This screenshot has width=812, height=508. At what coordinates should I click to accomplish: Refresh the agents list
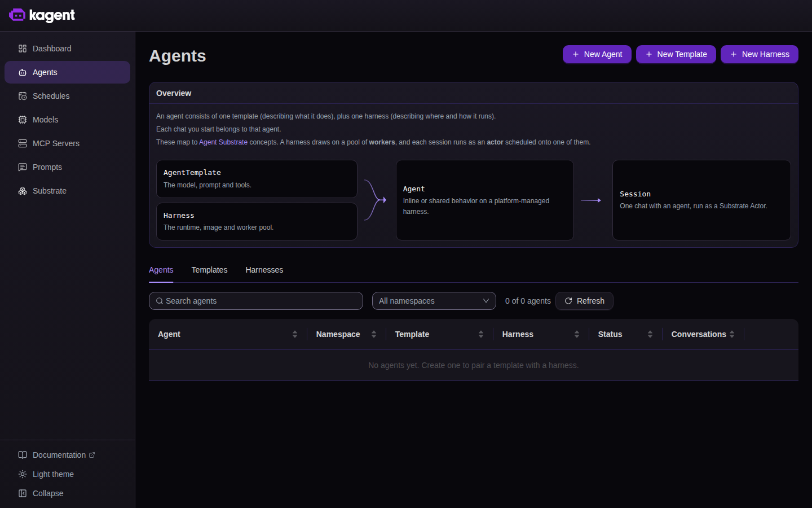point(584,301)
